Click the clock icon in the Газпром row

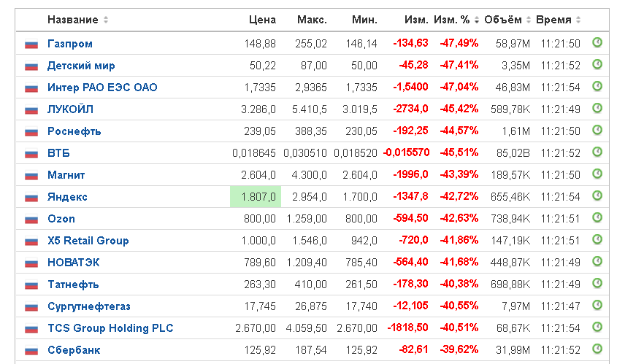[x=597, y=43]
